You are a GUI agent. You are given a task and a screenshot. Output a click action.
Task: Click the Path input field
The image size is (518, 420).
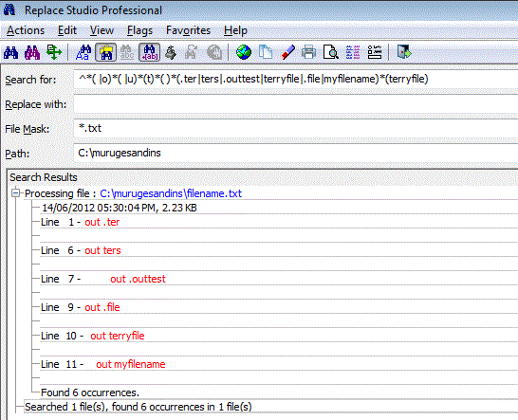tap(296, 153)
